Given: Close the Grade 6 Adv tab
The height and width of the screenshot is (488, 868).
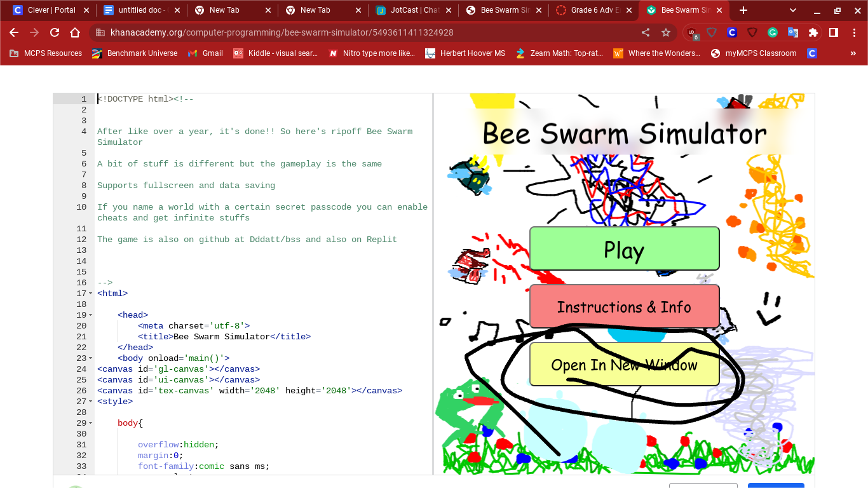Looking at the screenshot, I should [630, 10].
